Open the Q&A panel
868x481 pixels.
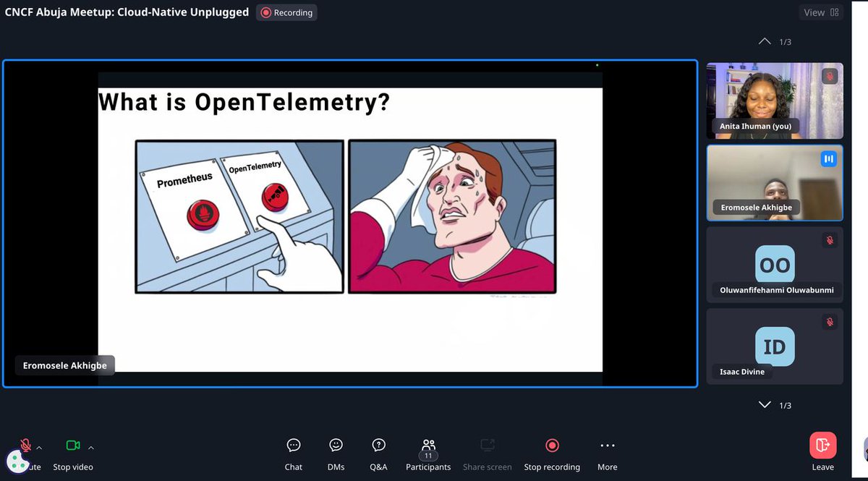click(x=378, y=454)
